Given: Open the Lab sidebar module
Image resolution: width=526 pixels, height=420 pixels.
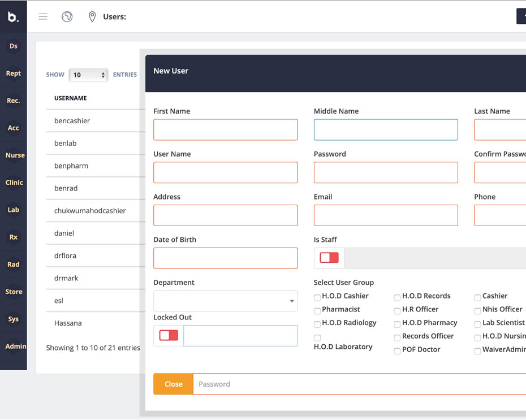Looking at the screenshot, I should click(14, 210).
